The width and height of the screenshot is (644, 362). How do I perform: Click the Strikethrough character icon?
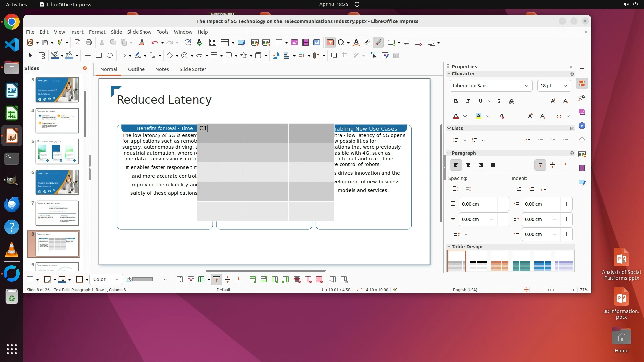tap(499, 101)
